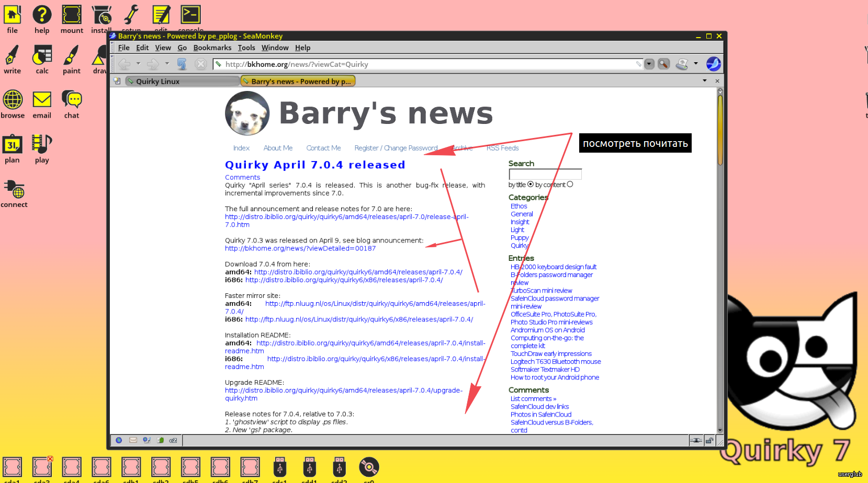Open the 'Puppy' category link

pyautogui.click(x=520, y=237)
